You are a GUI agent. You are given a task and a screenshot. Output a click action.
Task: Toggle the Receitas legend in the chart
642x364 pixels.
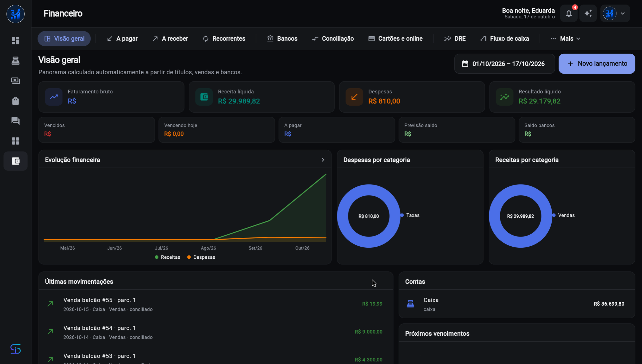(x=167, y=257)
